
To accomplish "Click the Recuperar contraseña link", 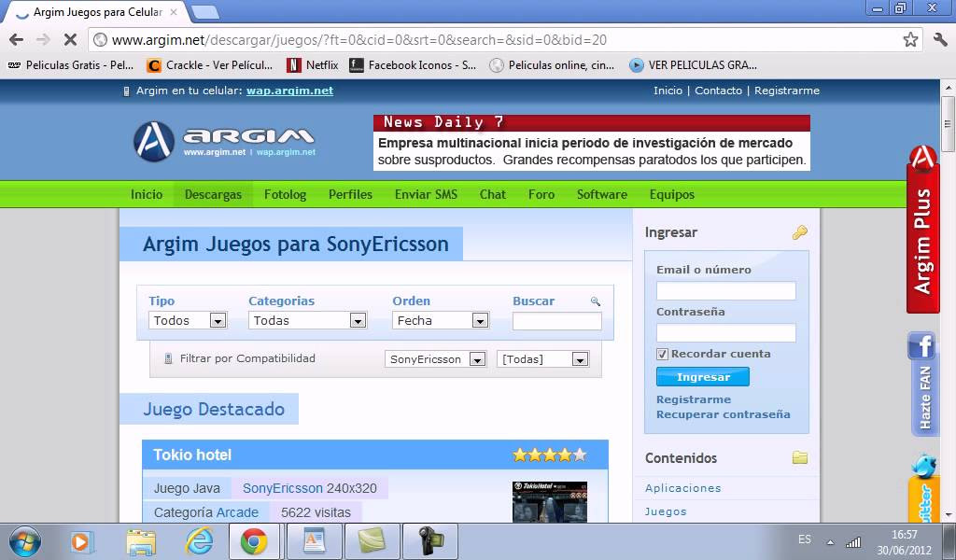I will pos(724,414).
